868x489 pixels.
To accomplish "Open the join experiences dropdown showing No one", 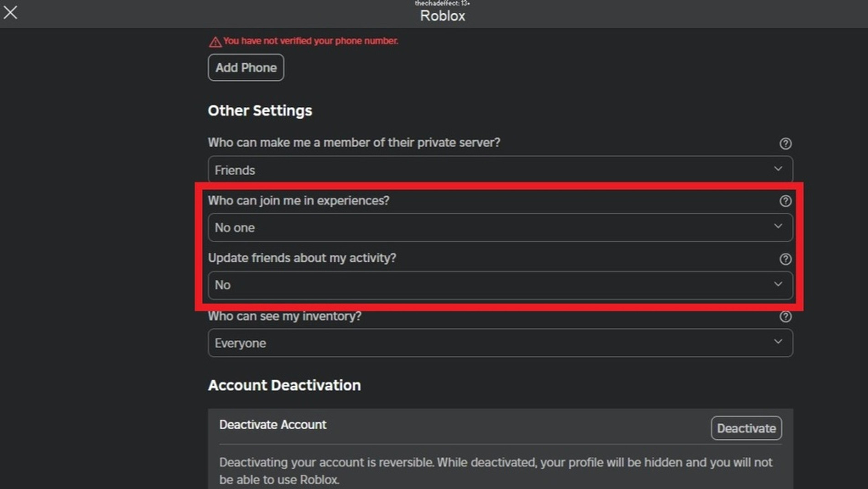I will point(500,227).
